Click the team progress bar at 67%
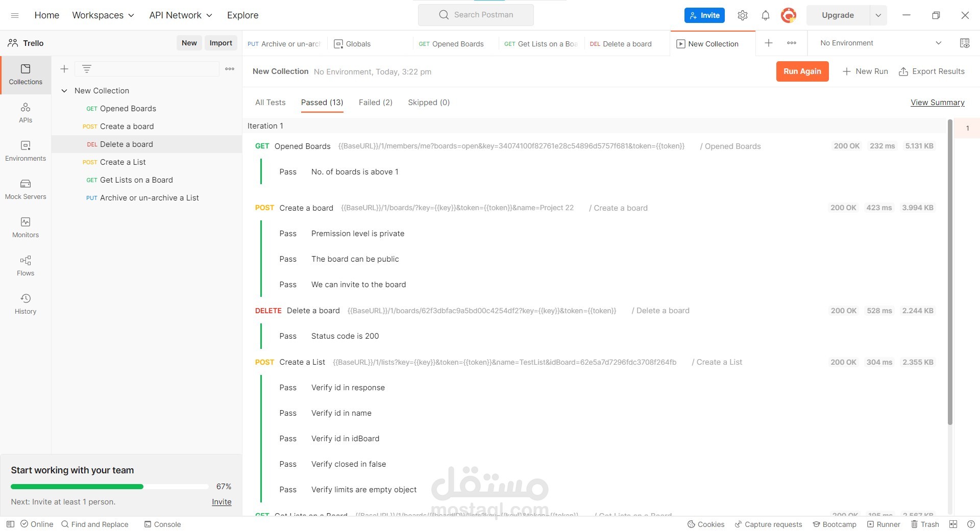 click(x=110, y=487)
